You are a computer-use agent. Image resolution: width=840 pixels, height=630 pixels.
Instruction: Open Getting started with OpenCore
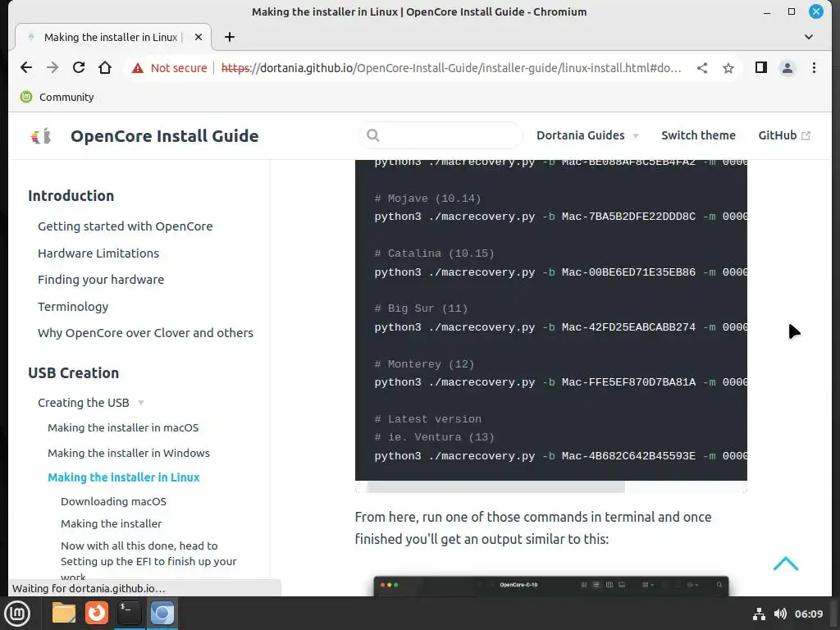click(x=126, y=226)
